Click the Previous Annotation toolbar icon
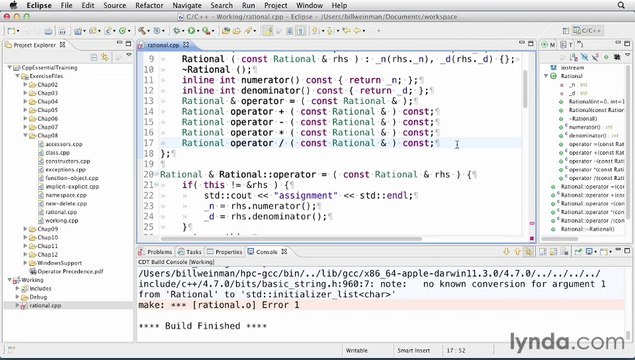This screenshot has width=635, height=360. pos(330,31)
